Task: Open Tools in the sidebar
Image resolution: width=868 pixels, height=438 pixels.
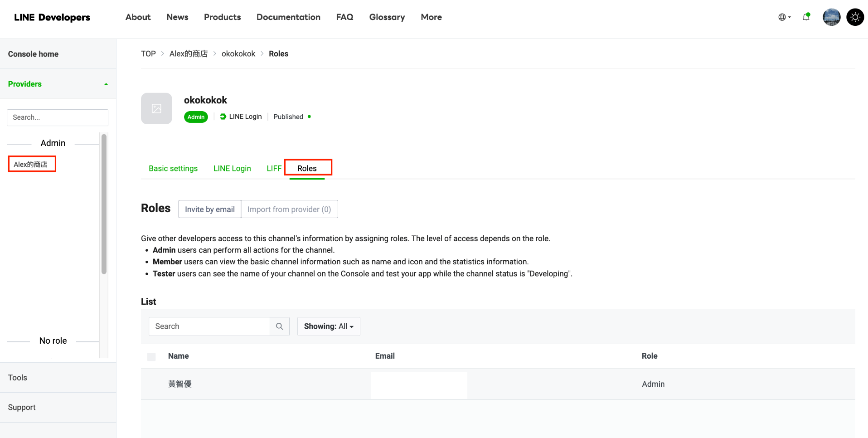Action: (x=18, y=378)
